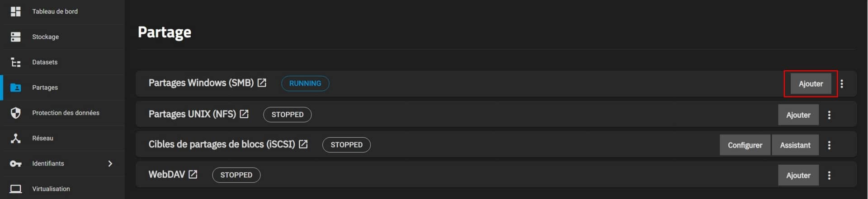
Task: Click the Stockage storage icon
Action: [x=16, y=37]
